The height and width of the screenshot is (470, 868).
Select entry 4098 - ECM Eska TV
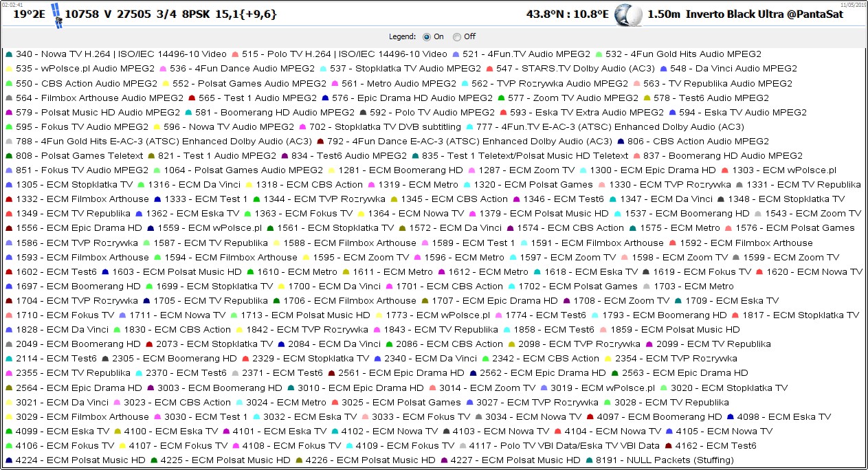point(784,417)
